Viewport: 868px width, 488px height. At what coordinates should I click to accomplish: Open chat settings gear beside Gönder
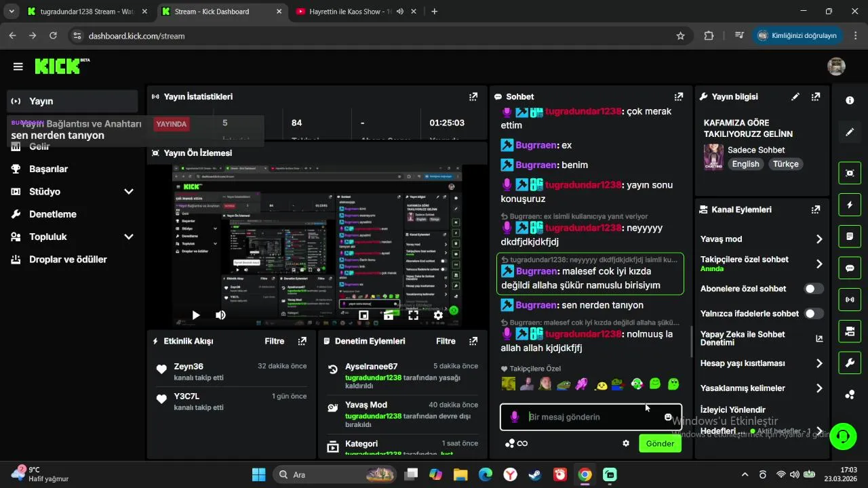click(626, 443)
